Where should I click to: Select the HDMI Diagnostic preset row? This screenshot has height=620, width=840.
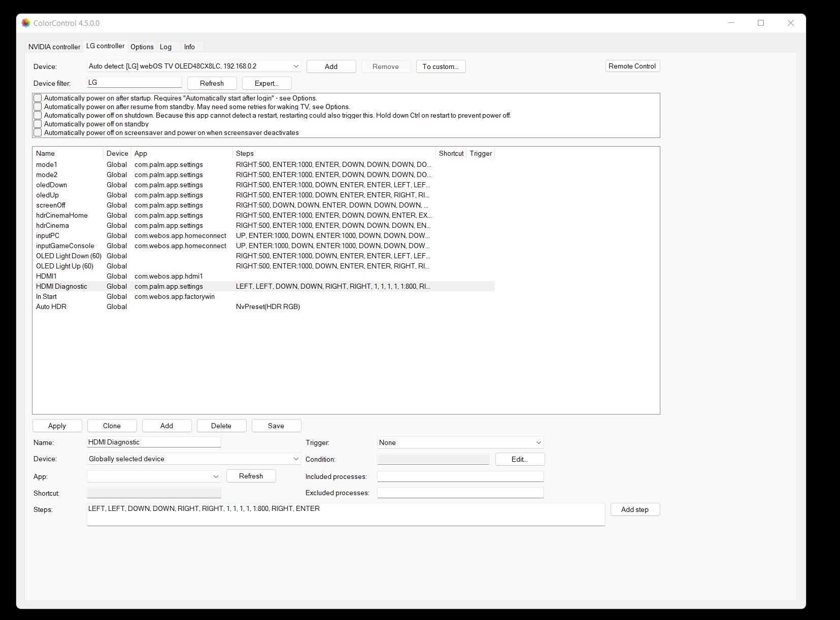(x=264, y=286)
